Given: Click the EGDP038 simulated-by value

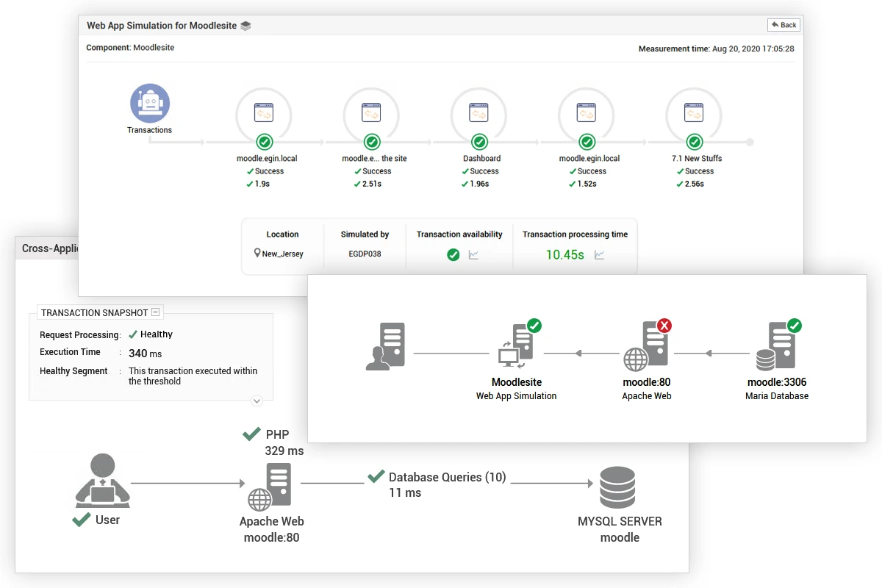Looking at the screenshot, I should coord(365,254).
